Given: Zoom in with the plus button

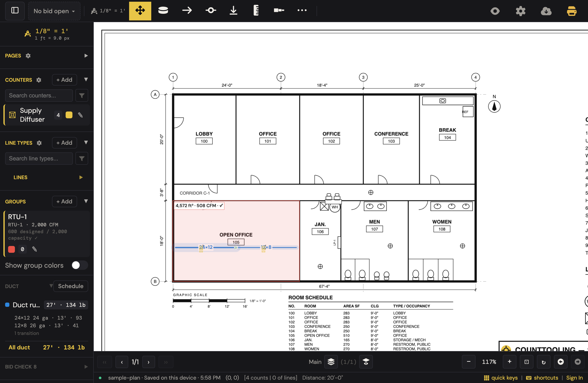Looking at the screenshot, I should [x=509, y=362].
